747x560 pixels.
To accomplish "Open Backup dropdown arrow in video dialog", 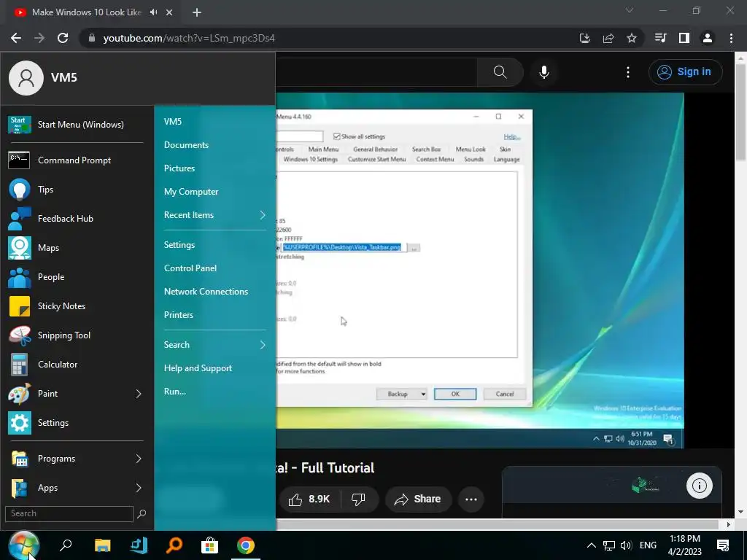I will pyautogui.click(x=423, y=394).
